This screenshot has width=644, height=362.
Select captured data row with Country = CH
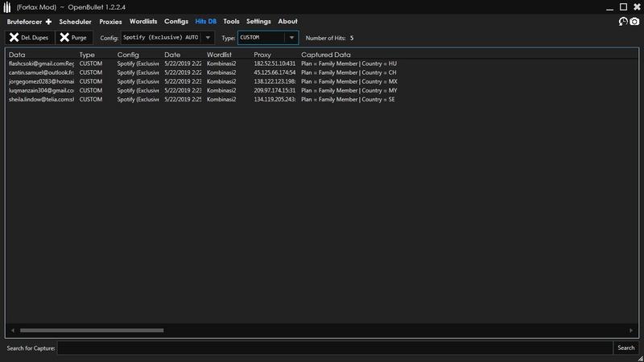(x=349, y=72)
